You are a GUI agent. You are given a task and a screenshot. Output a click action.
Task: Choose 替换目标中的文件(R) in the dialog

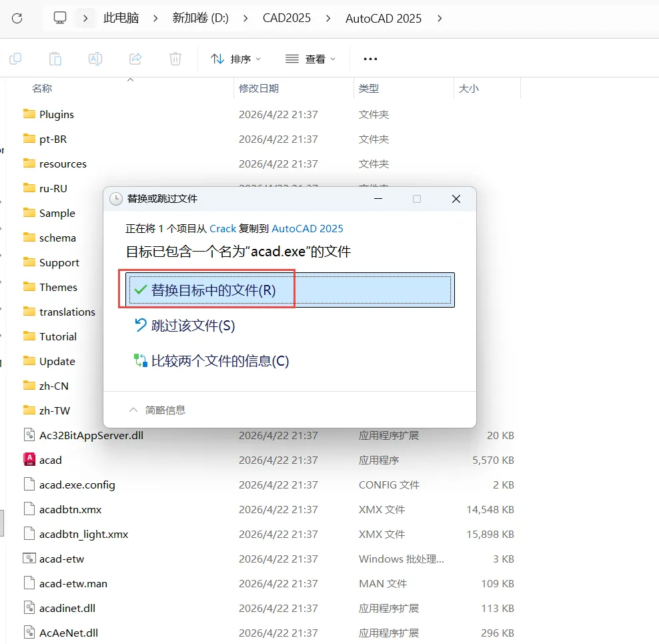[x=290, y=290]
